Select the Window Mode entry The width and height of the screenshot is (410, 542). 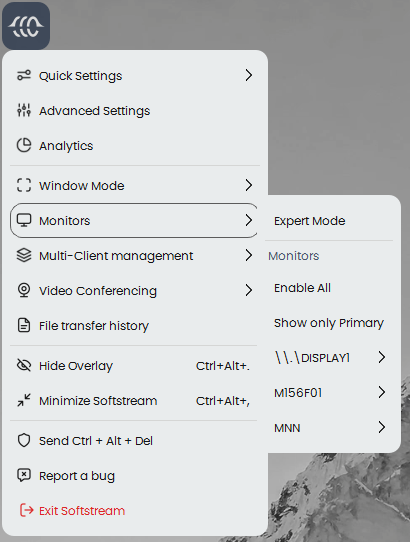tap(135, 185)
